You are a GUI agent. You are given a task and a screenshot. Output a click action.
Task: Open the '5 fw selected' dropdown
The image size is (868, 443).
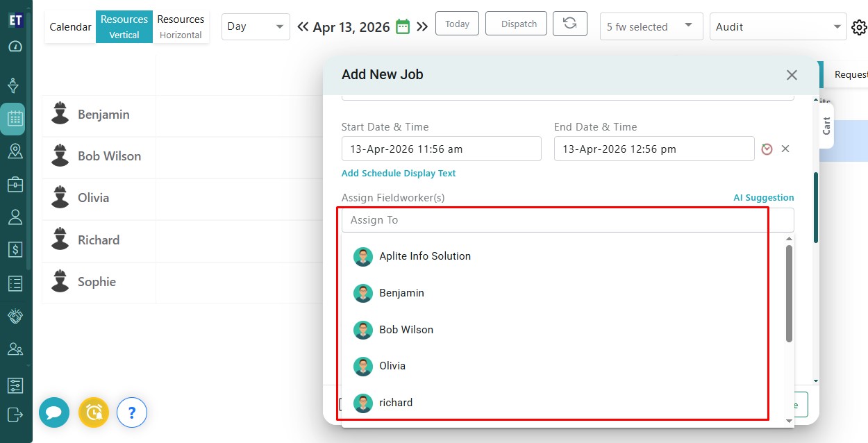651,26
